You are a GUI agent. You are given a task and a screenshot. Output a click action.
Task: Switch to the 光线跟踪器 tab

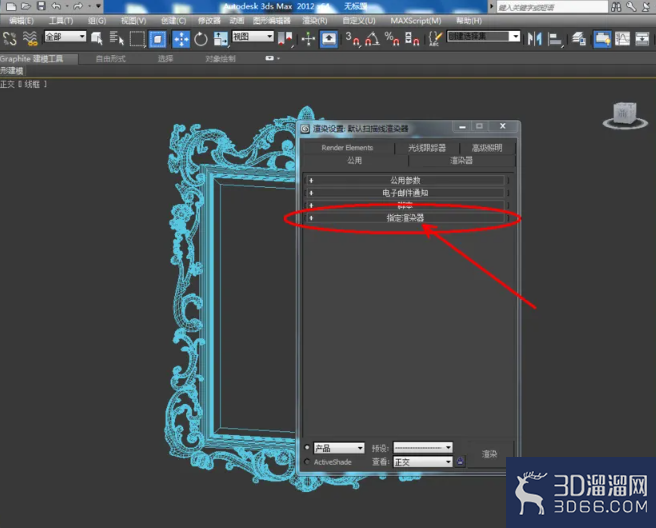tap(427, 148)
